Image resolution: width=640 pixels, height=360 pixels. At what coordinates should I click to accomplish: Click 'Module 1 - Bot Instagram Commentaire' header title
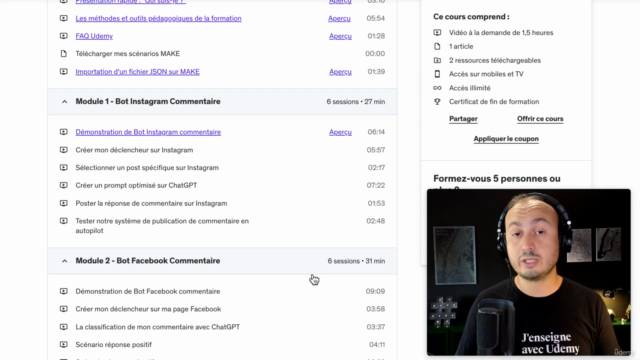click(148, 101)
